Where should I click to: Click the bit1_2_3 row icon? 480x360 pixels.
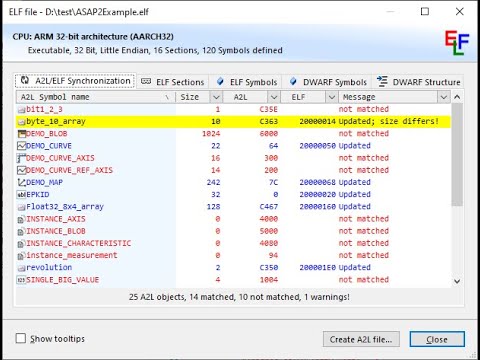22,109
